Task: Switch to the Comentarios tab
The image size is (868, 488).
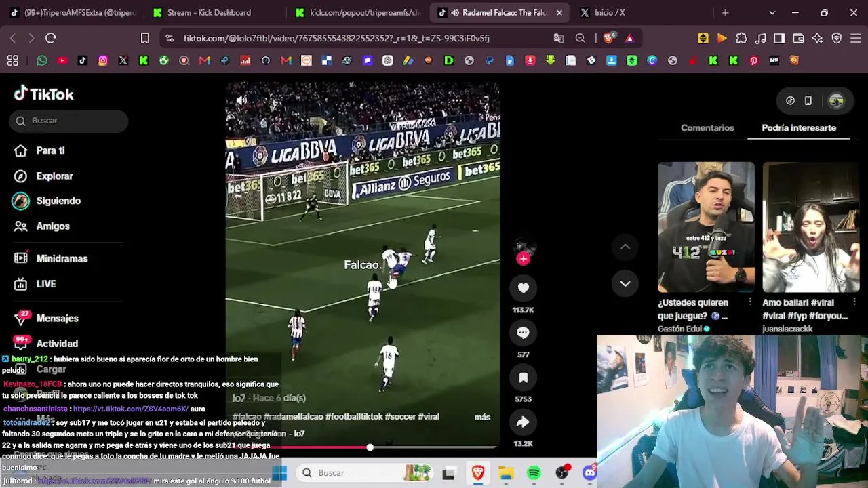Action: click(707, 127)
